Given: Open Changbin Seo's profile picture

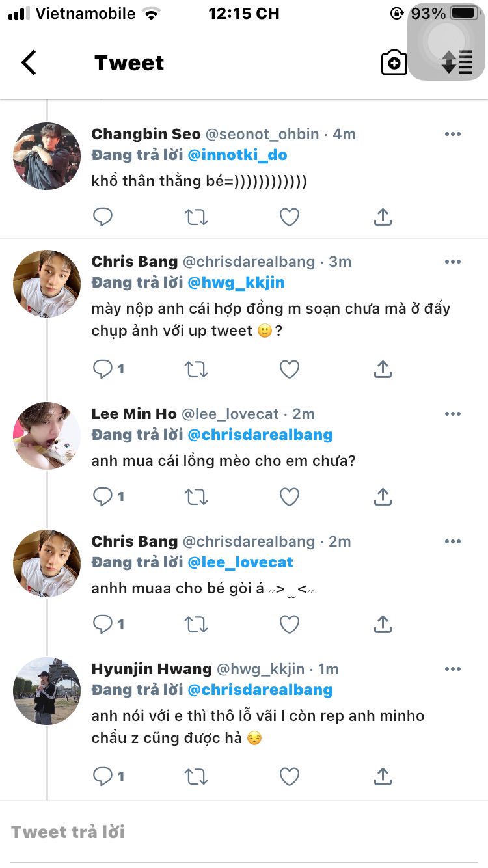Looking at the screenshot, I should pyautogui.click(x=47, y=156).
